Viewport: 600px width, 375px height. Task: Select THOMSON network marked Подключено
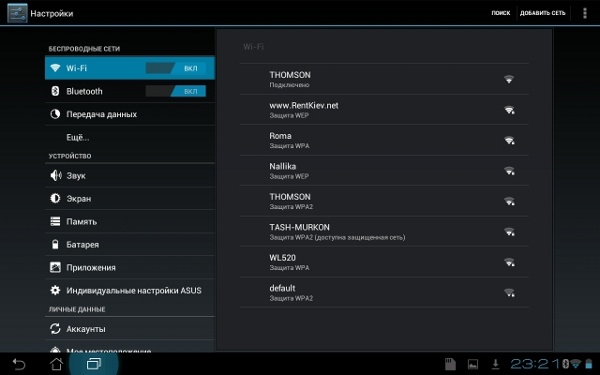pyautogui.click(x=384, y=79)
